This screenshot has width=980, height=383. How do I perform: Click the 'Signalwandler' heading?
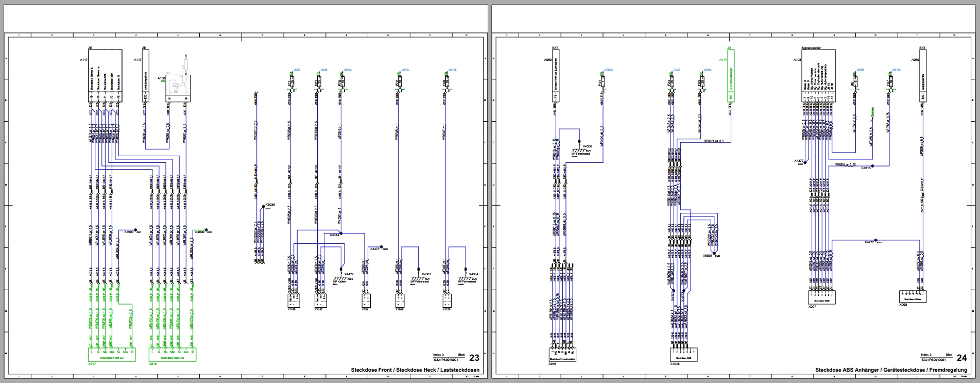pyautogui.click(x=811, y=47)
